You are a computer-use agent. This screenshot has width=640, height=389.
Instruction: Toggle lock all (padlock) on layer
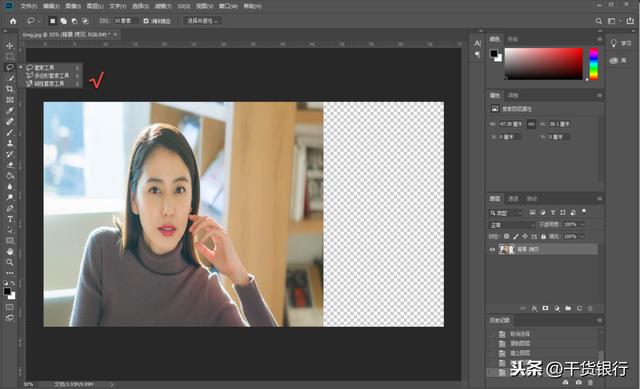click(543, 236)
